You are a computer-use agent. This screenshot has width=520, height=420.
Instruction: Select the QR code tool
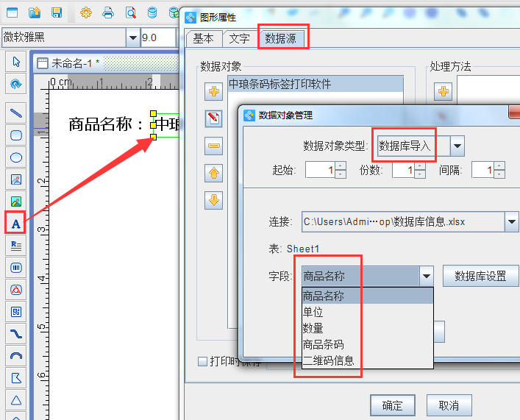point(16,312)
